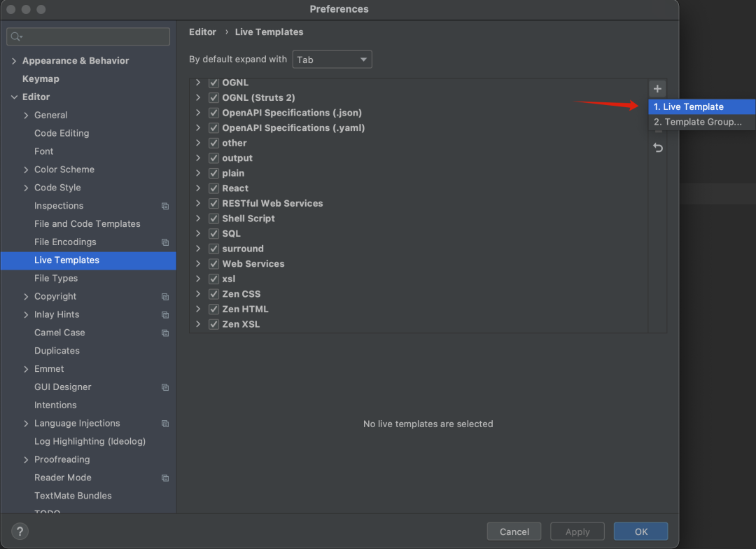This screenshot has width=756, height=549.
Task: Uncheck the OGNL (Struts 2) group checkbox
Action: pos(213,97)
